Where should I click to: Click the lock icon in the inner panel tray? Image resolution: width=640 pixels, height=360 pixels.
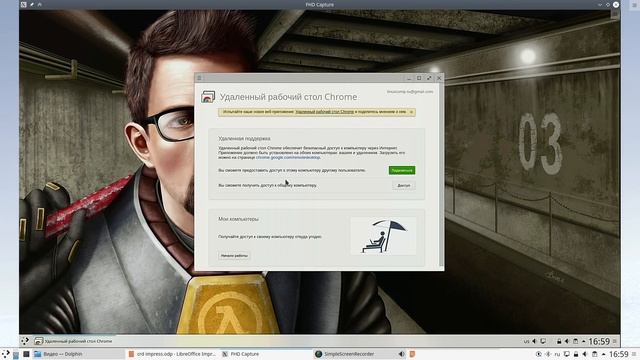tap(559, 341)
